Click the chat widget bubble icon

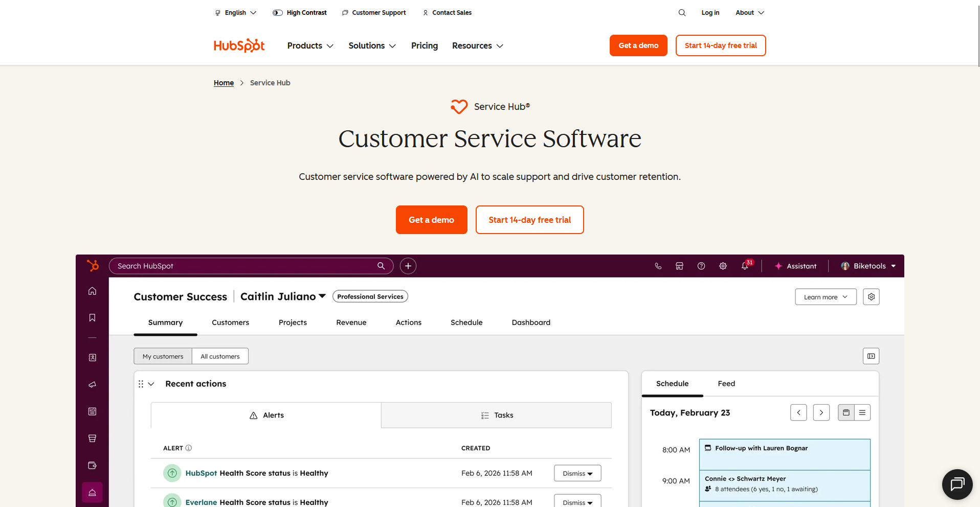pos(957,484)
